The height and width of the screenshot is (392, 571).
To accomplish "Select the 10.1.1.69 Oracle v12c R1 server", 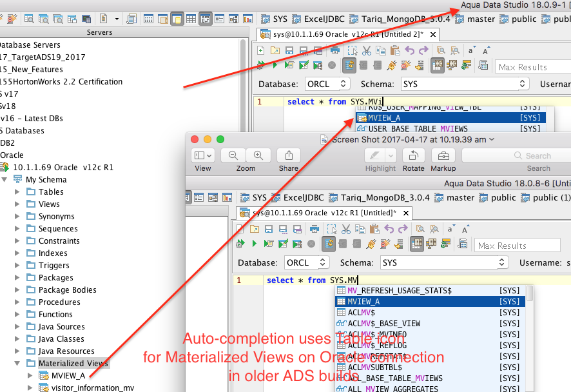I will click(63, 167).
